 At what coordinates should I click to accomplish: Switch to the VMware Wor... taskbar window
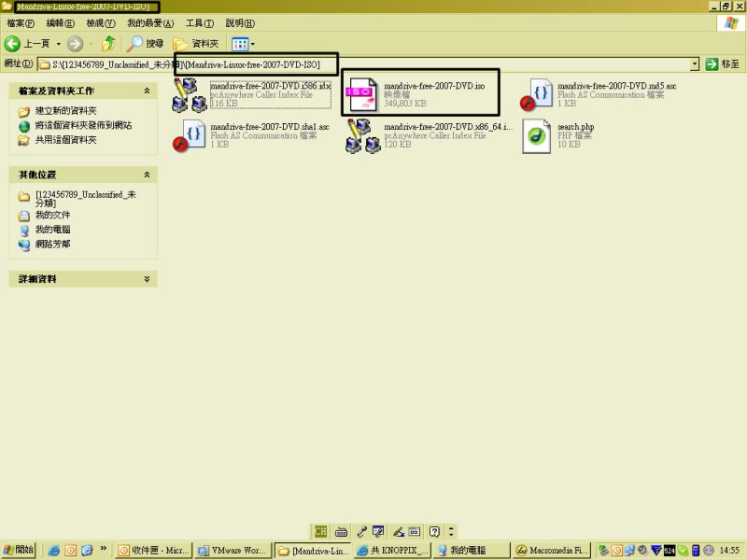[233, 551]
